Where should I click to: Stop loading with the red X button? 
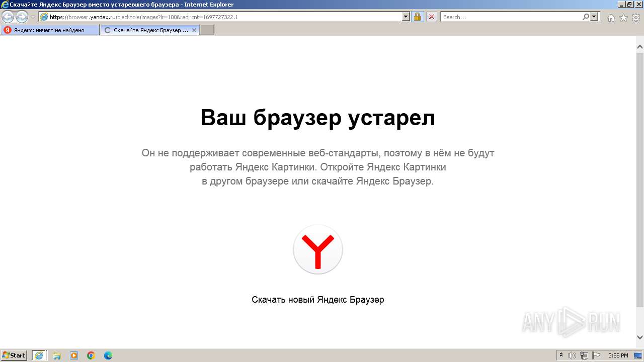tap(432, 17)
